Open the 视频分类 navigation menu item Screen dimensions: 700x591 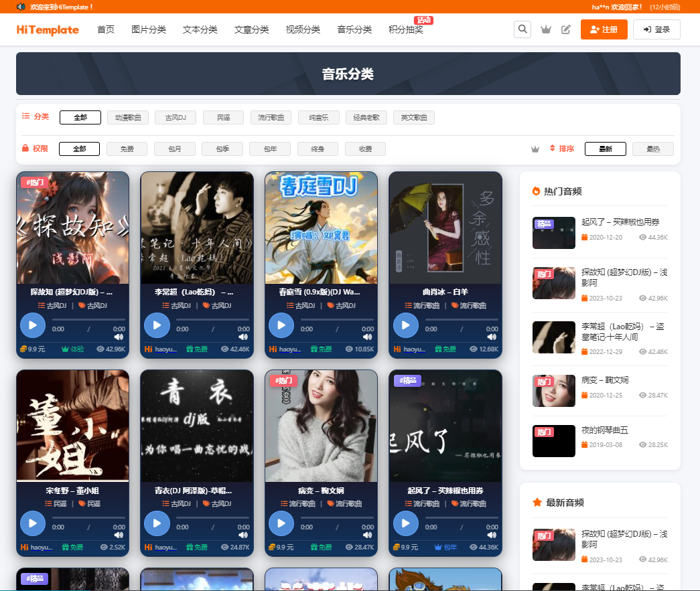pyautogui.click(x=303, y=29)
